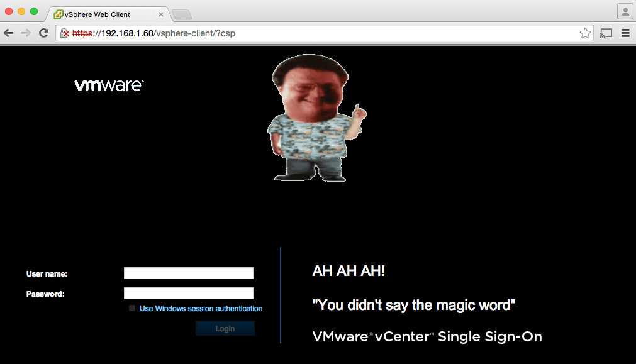This screenshot has width=636, height=364.
Task: Click the User name field
Action: click(x=189, y=273)
